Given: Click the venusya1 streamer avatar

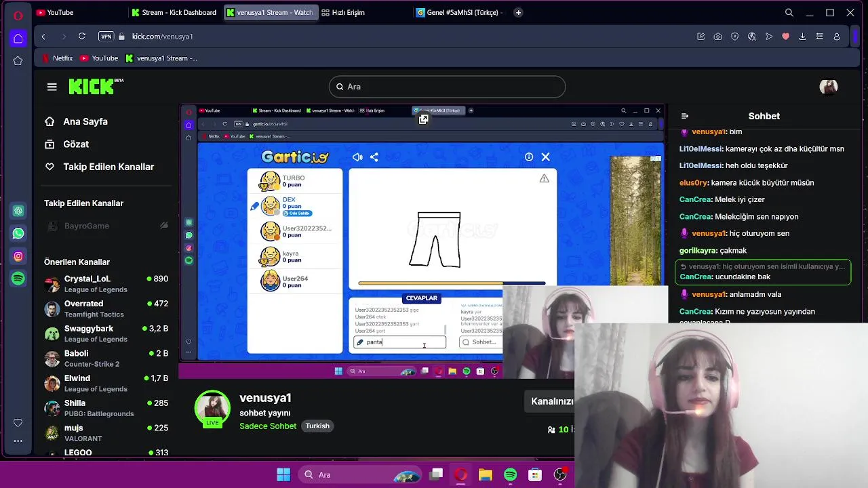Looking at the screenshot, I should [x=212, y=408].
